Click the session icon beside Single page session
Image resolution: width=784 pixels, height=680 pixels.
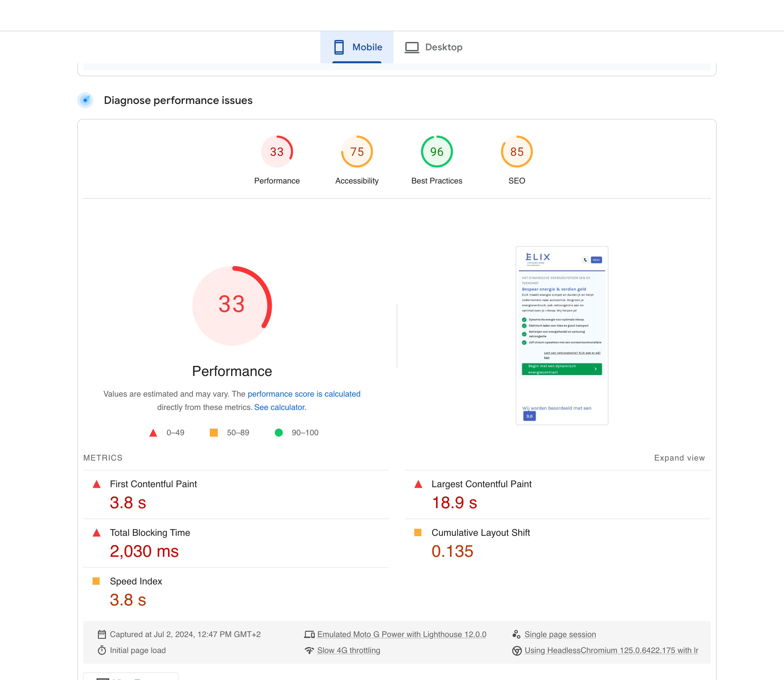(x=516, y=634)
